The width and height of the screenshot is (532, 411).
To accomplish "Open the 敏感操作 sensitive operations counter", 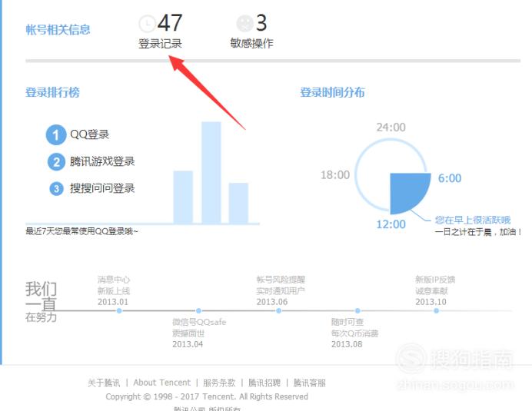I will pos(251,31).
